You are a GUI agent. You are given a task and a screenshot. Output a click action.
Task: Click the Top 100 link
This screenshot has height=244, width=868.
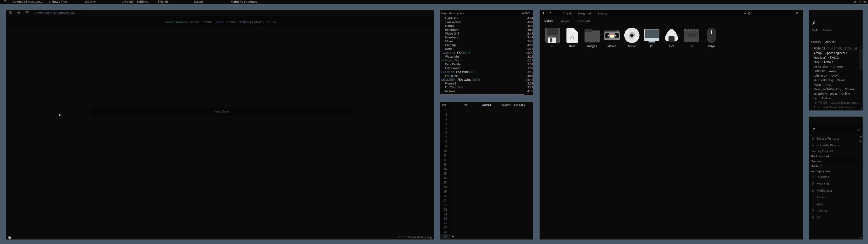[x=271, y=22]
